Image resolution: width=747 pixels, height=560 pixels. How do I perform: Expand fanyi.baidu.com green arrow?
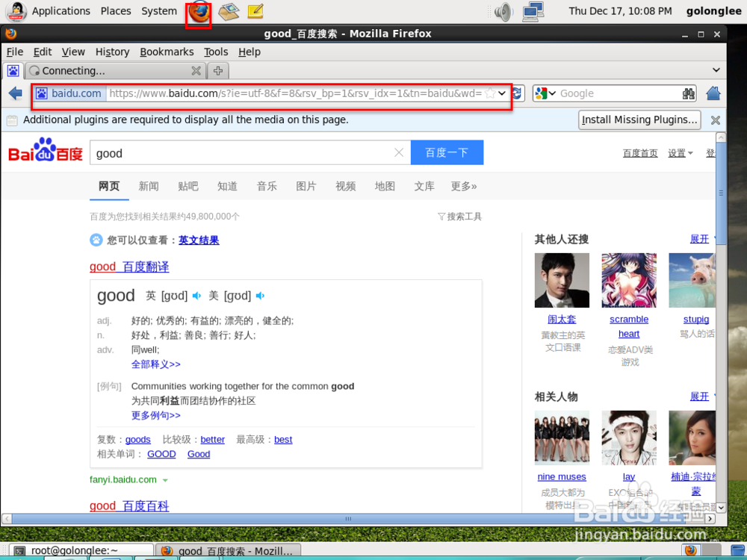coord(165,480)
